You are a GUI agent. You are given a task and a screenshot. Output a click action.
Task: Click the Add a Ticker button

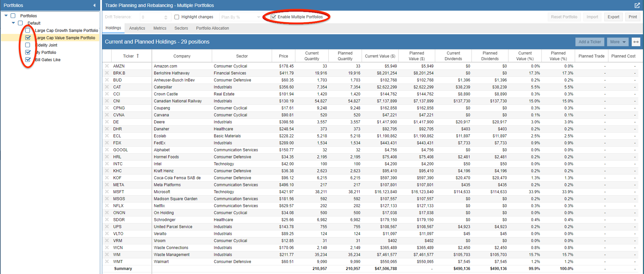tap(590, 42)
